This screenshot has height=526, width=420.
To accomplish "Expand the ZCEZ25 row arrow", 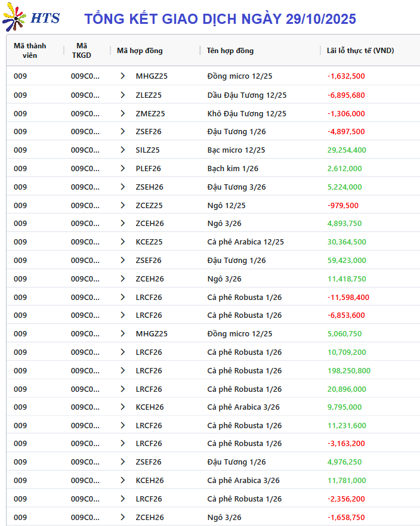I will click(x=123, y=205).
